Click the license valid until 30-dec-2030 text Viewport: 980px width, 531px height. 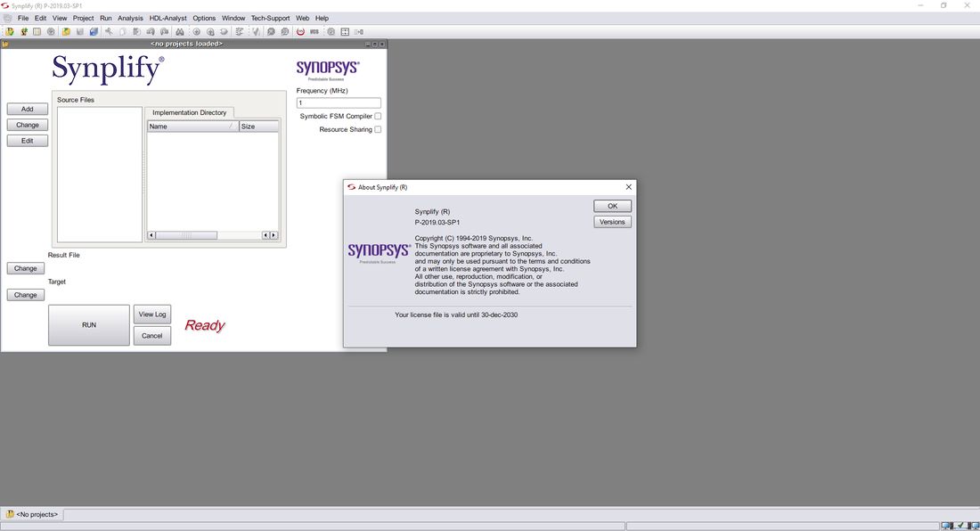coord(456,315)
